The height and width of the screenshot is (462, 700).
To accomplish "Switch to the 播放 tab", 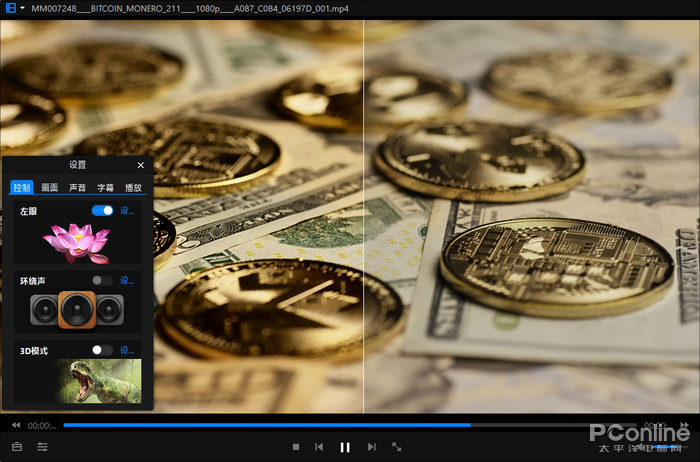I will tap(133, 187).
